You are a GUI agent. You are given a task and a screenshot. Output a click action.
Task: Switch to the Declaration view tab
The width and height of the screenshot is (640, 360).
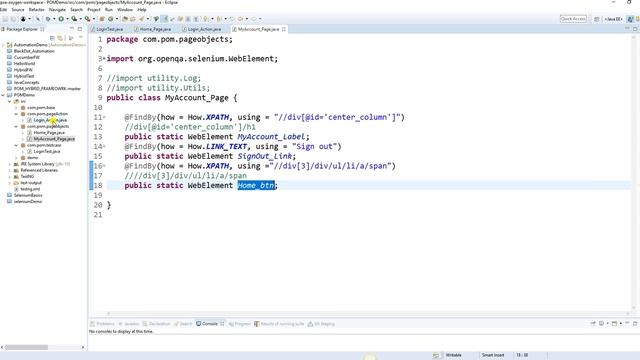pyautogui.click(x=156, y=324)
